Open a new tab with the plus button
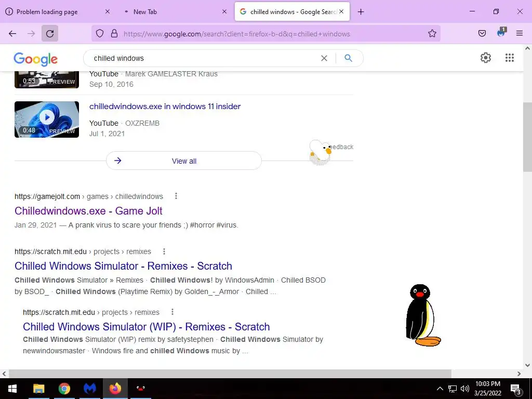Viewport: 532px width, 399px height. click(361, 12)
